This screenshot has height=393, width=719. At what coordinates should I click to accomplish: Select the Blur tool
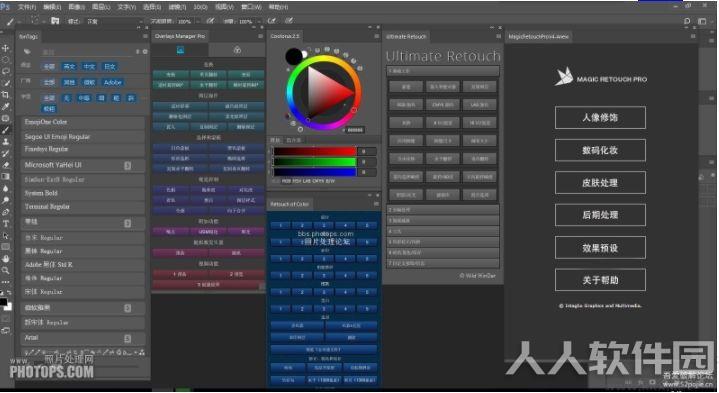[x=6, y=188]
